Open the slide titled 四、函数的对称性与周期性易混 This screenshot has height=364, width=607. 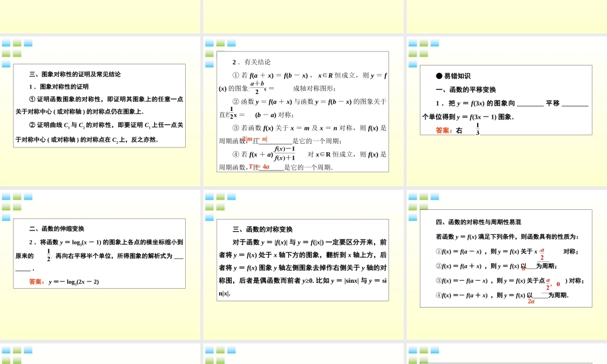(506, 265)
